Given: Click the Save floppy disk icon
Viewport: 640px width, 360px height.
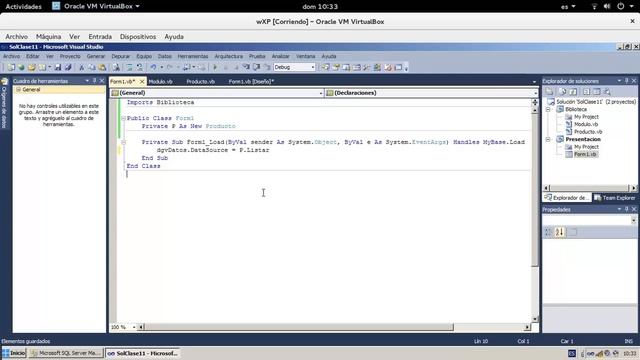Looking at the screenshot, I should 58,67.
